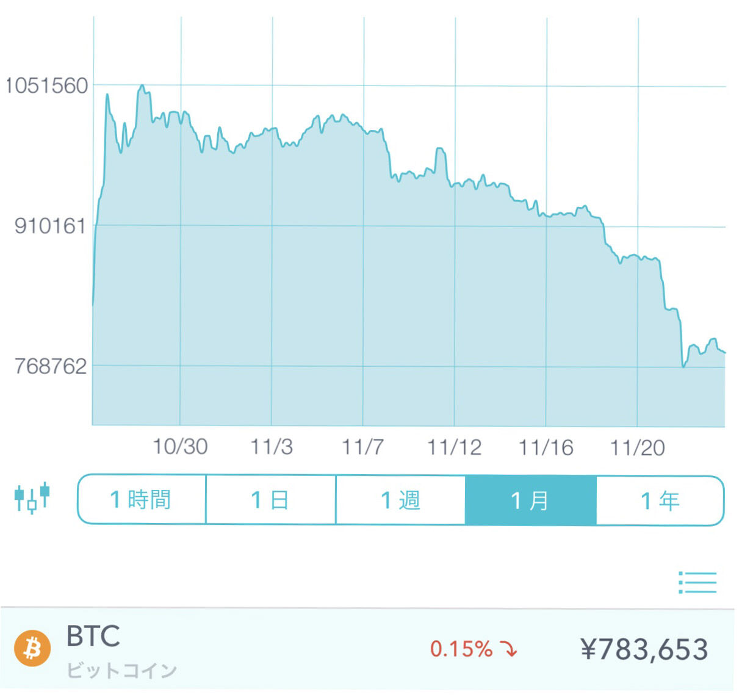Switch chart to 1年 range
The width and height of the screenshot is (742, 700).
point(660,500)
